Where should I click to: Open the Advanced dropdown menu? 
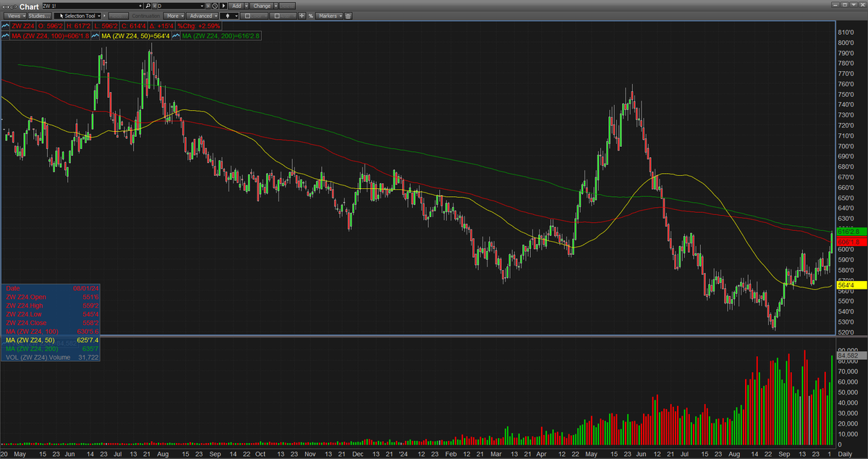(202, 16)
